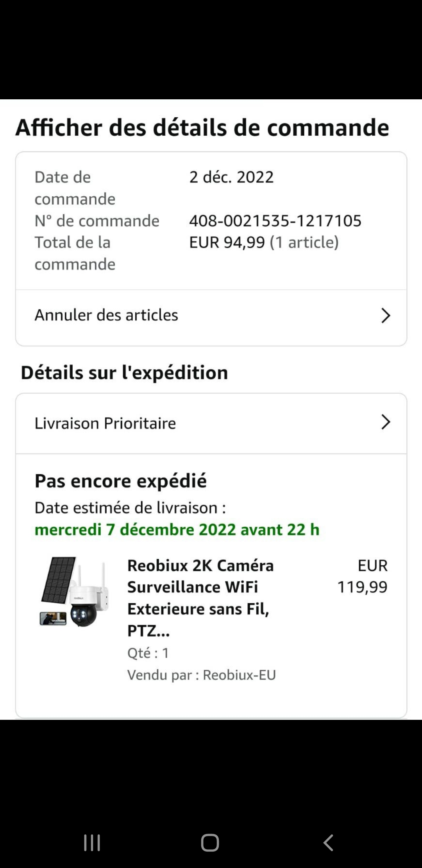Tap the EUR 119,99 item price
422x868 pixels.
[x=362, y=576]
